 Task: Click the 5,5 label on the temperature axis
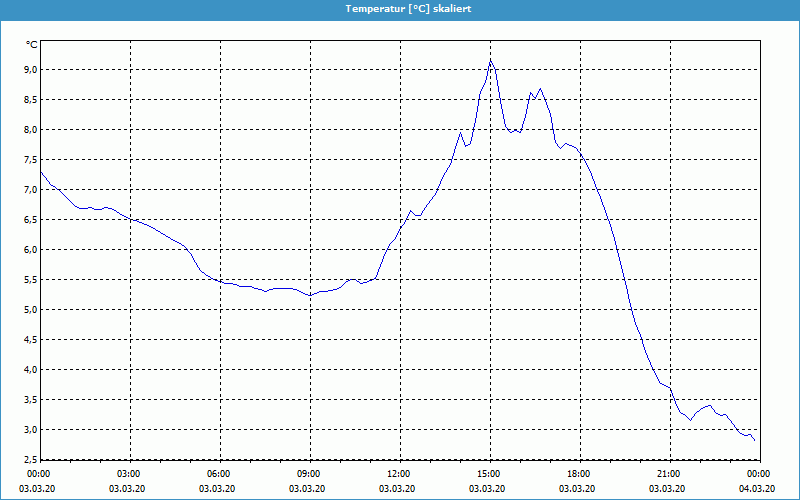(x=31, y=279)
